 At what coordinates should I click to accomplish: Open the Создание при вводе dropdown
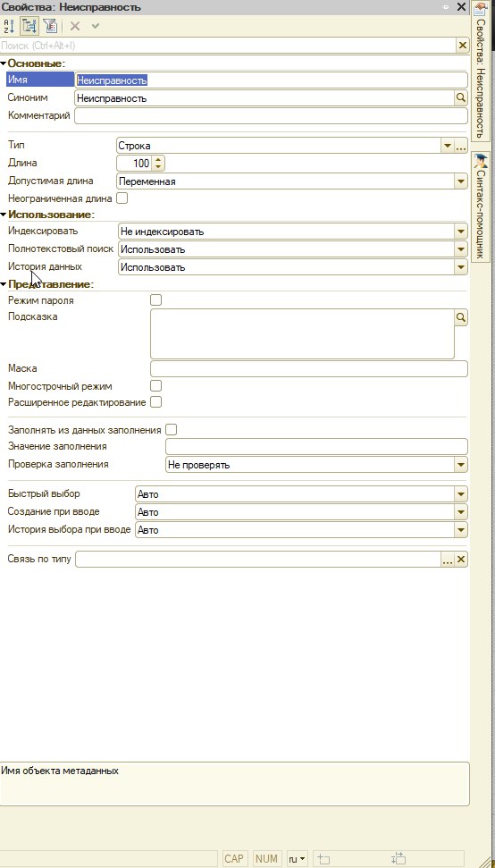coord(461,512)
